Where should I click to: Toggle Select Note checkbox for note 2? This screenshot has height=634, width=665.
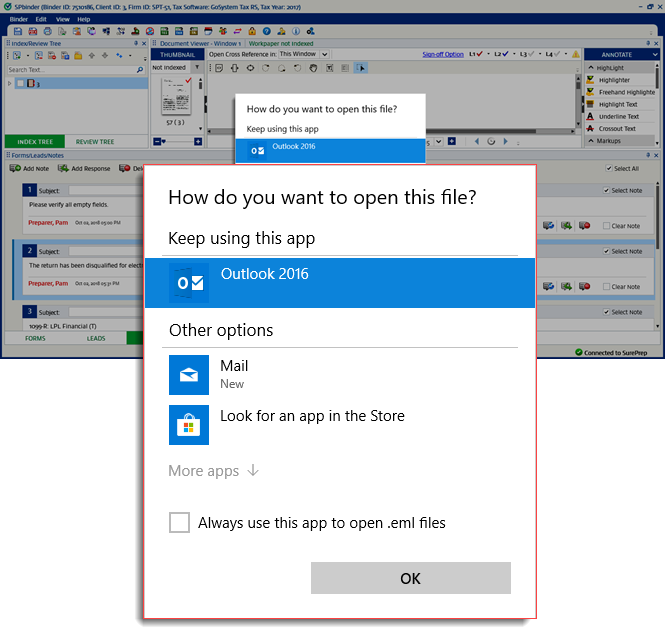coord(606,251)
